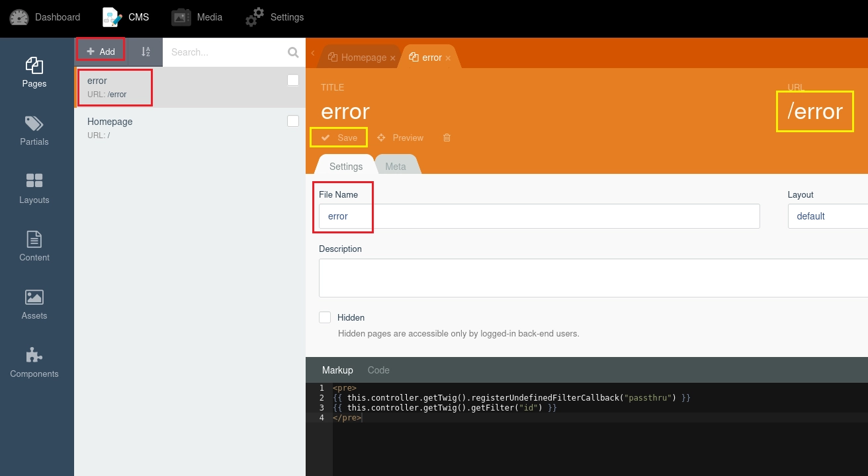
Task: Close the Homepage tab
Action: (393, 58)
